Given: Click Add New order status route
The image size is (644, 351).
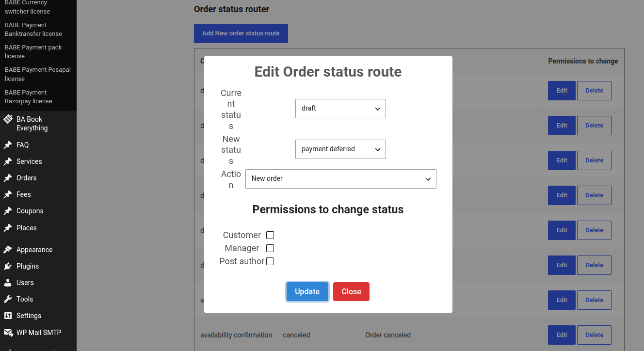Looking at the screenshot, I should pyautogui.click(x=241, y=33).
